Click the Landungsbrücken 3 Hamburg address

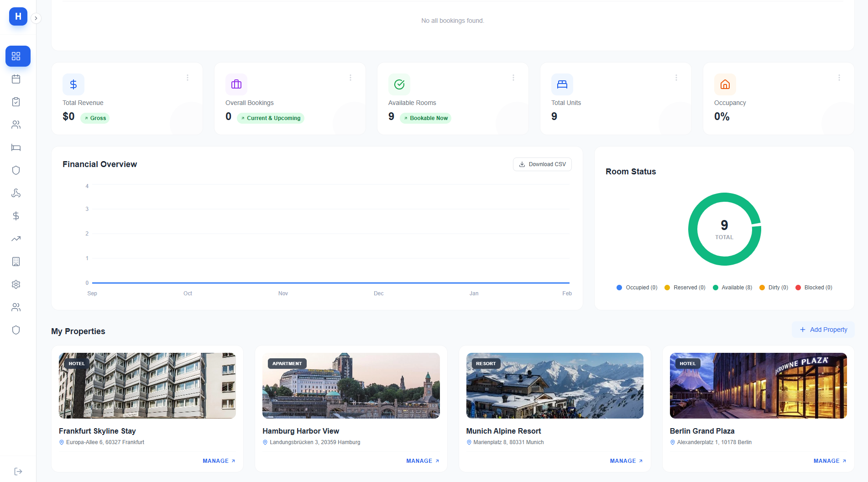coord(315,442)
